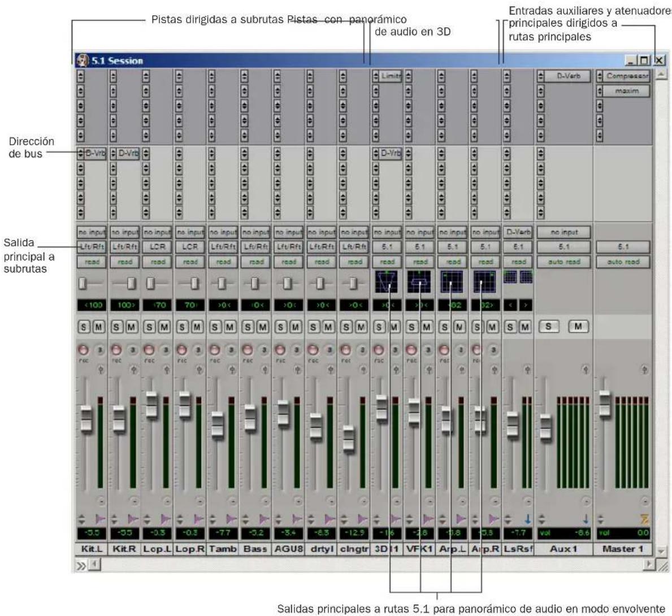This screenshot has height=616, width=672.
Task: Open the read automation mode selector on Bass
Action: pos(256,262)
